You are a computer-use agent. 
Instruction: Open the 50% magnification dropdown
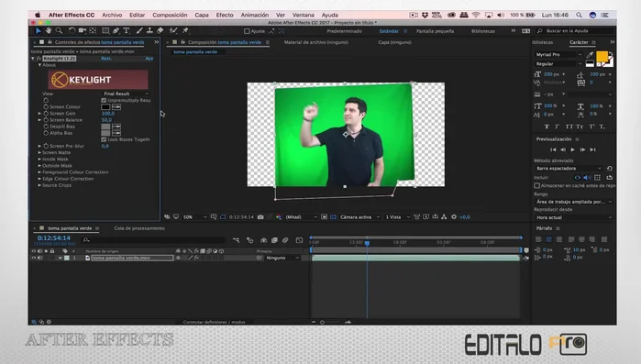[194, 217]
